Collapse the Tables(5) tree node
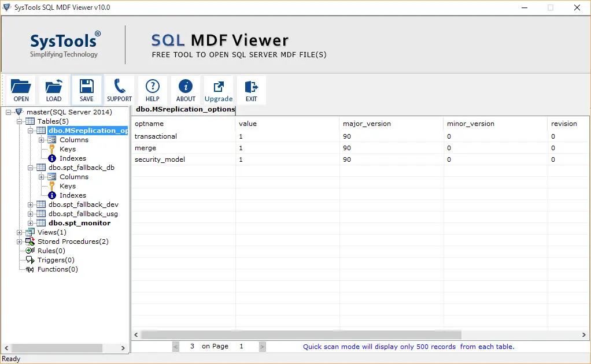This screenshot has height=364, width=591. tap(20, 121)
